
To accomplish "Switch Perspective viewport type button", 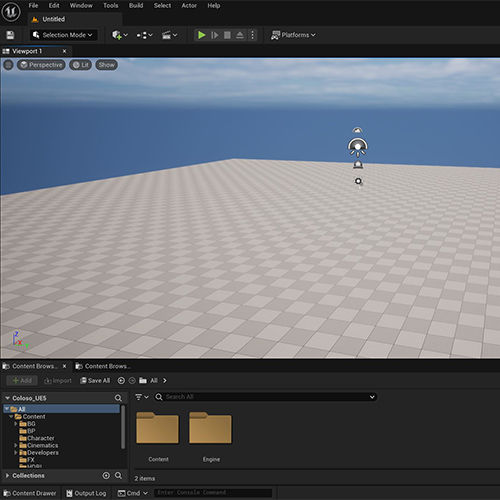I will 41,65.
